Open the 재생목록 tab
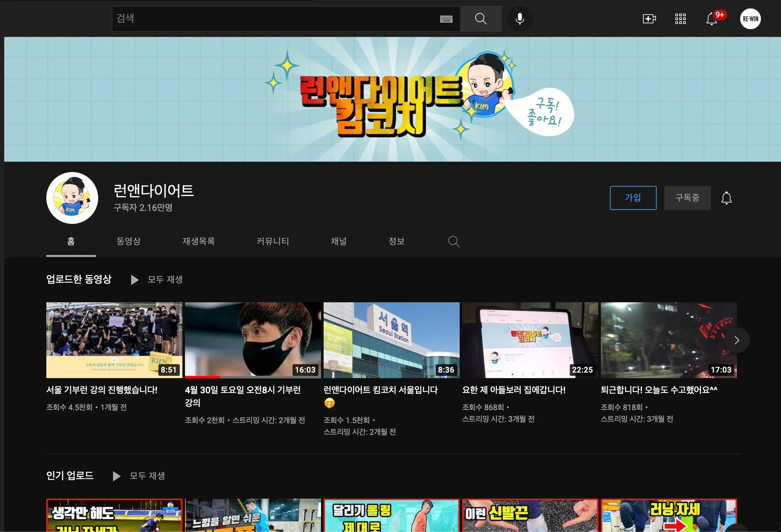The height and width of the screenshot is (532, 781). (199, 241)
